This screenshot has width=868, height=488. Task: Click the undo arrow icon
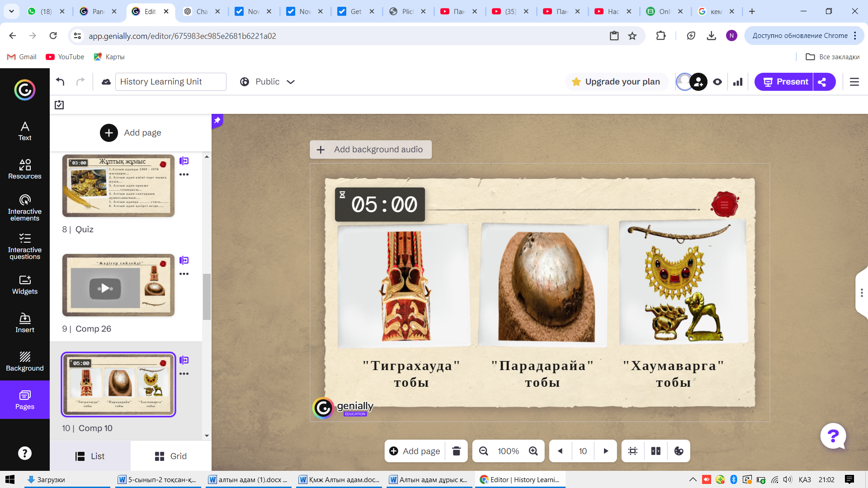60,81
